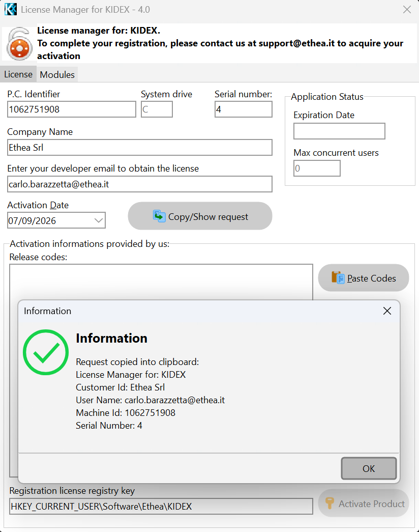Click the Expiration Date field
This screenshot has height=532, width=419.
[x=339, y=131]
